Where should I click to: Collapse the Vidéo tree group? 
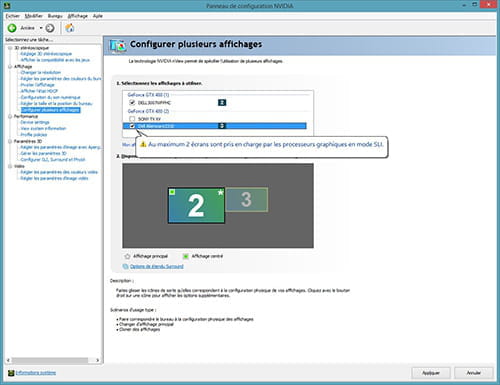click(x=10, y=166)
